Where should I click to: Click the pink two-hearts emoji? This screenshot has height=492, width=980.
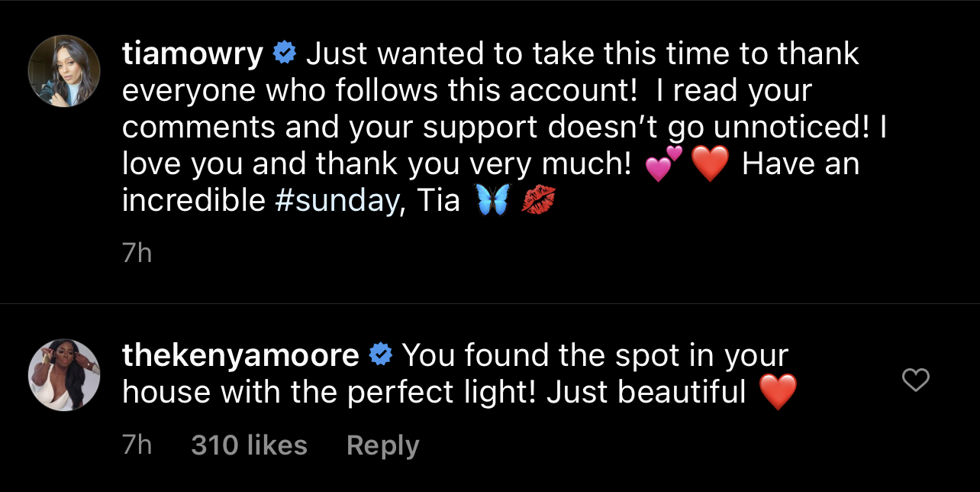[663, 164]
